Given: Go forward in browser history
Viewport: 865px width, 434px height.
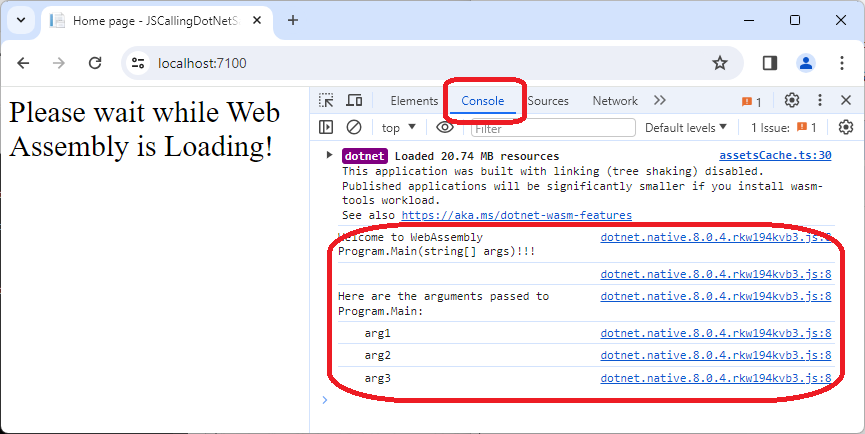Looking at the screenshot, I should pyautogui.click(x=58, y=63).
